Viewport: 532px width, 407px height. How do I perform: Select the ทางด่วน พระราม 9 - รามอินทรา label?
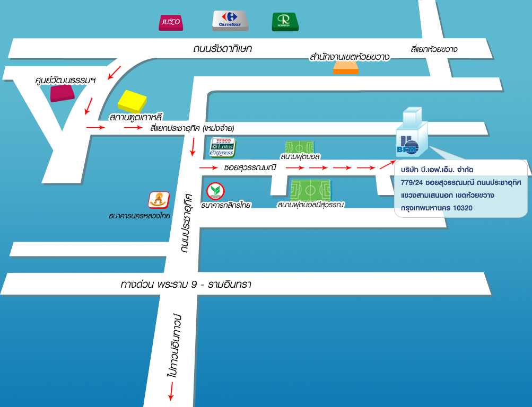pyautogui.click(x=185, y=285)
